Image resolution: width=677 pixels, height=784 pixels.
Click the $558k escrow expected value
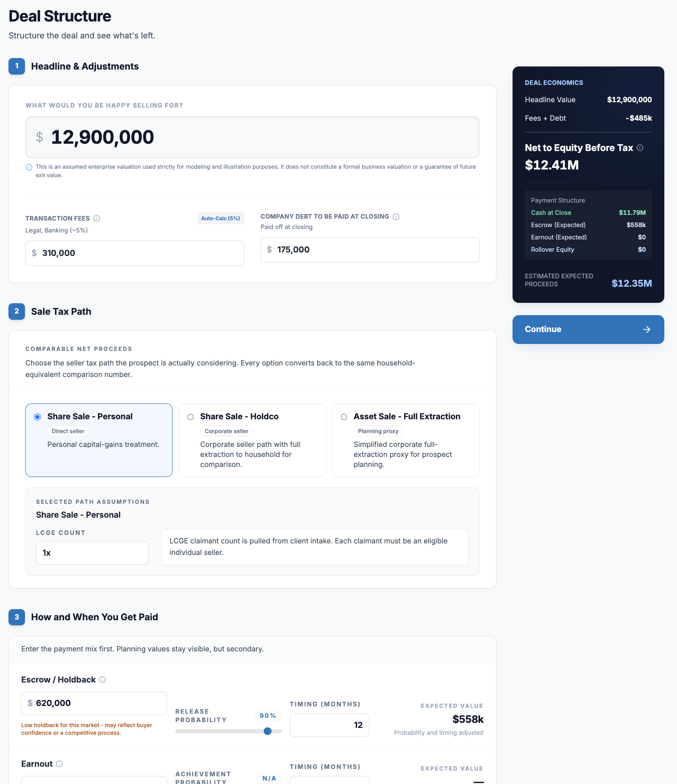coord(468,719)
